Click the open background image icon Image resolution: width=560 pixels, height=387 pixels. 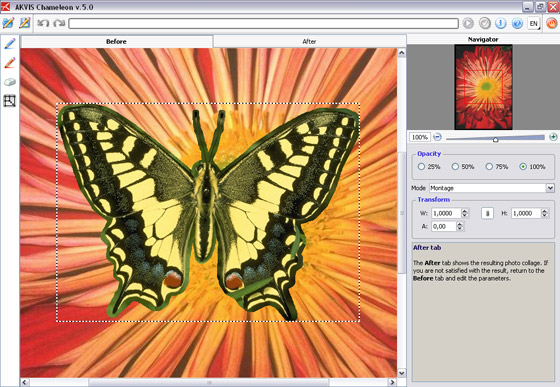(8, 23)
